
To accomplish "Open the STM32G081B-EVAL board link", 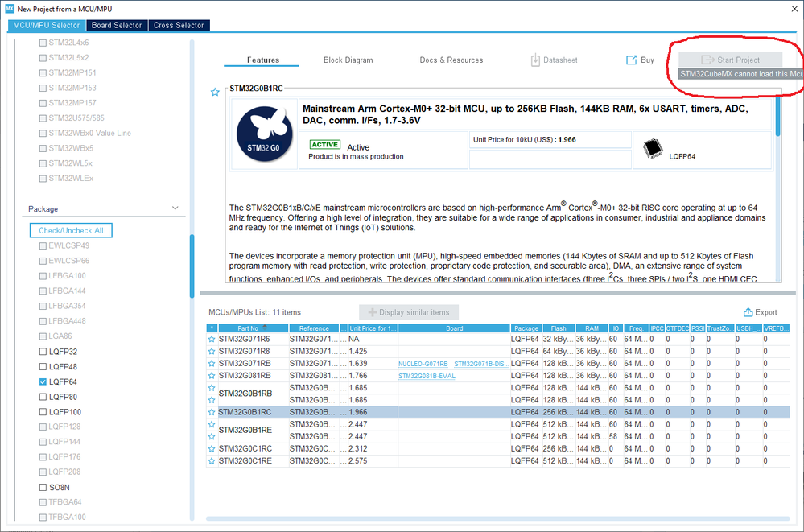I will (x=427, y=376).
